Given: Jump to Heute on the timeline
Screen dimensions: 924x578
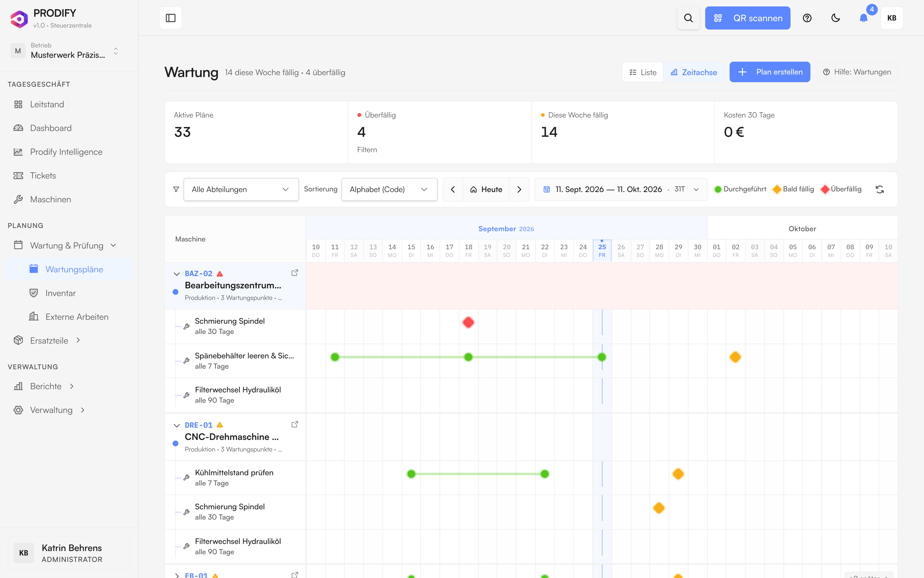Looking at the screenshot, I should [486, 189].
